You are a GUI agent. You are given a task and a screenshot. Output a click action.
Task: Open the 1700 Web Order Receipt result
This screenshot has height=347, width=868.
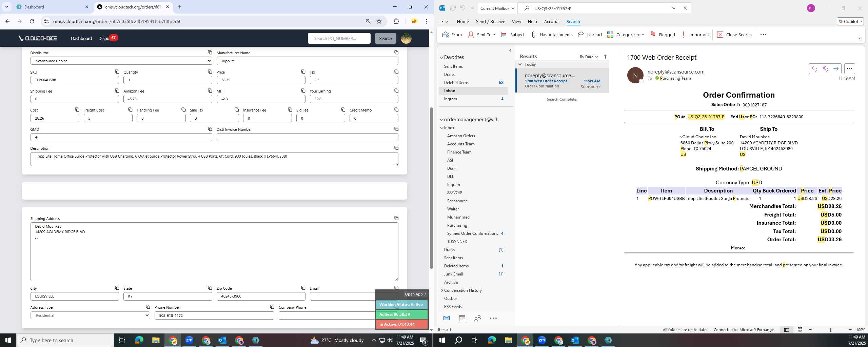(562, 81)
